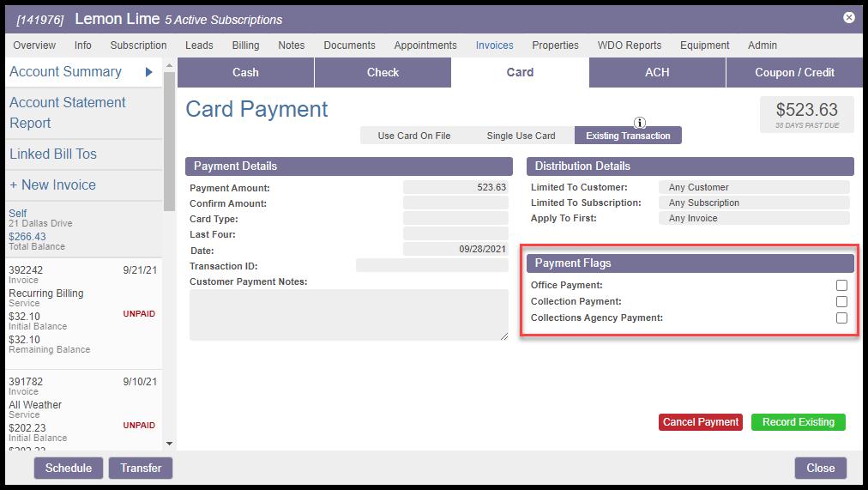
Task: Click the Schedule button
Action: (x=69, y=468)
